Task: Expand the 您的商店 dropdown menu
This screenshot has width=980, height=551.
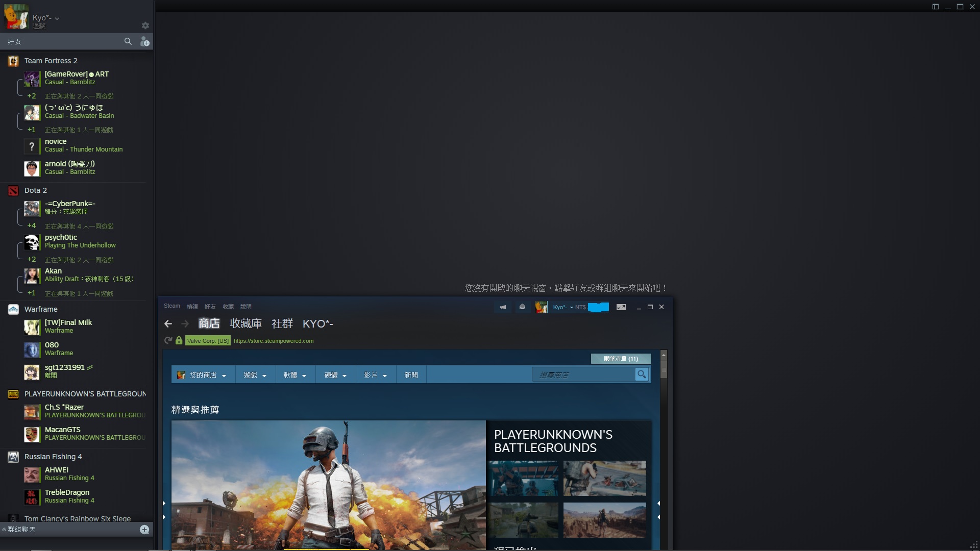Action: pyautogui.click(x=203, y=374)
